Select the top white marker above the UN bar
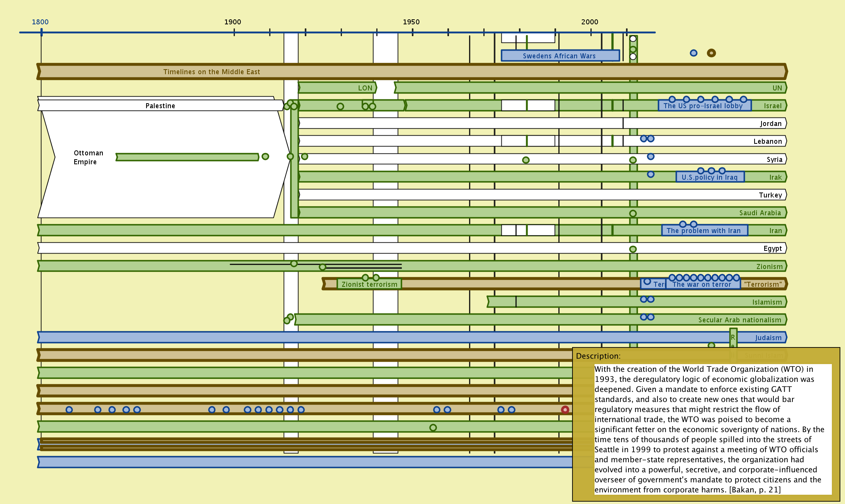 (x=633, y=39)
